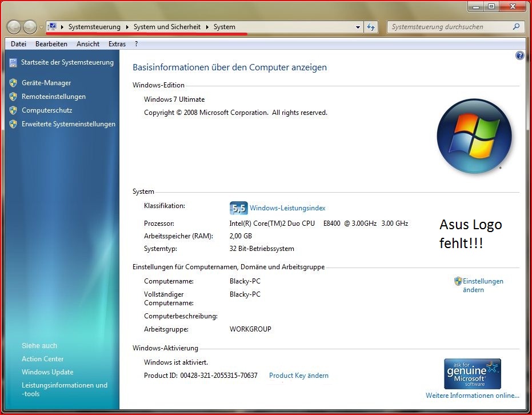Maximize the System window
This screenshot has width=532, height=415.
(491, 6)
